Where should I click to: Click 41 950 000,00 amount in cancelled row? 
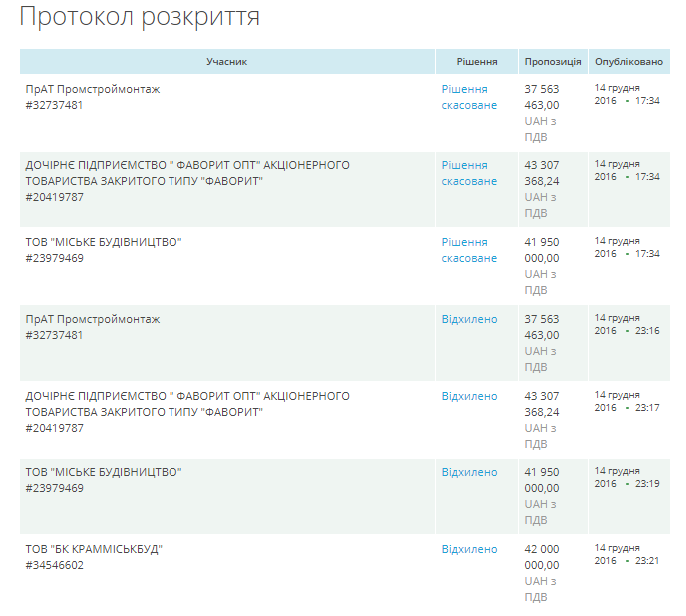click(542, 250)
